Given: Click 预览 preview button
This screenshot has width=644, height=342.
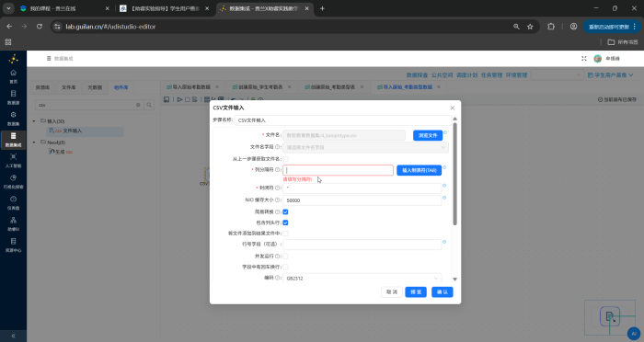Looking at the screenshot, I should click(x=416, y=292).
